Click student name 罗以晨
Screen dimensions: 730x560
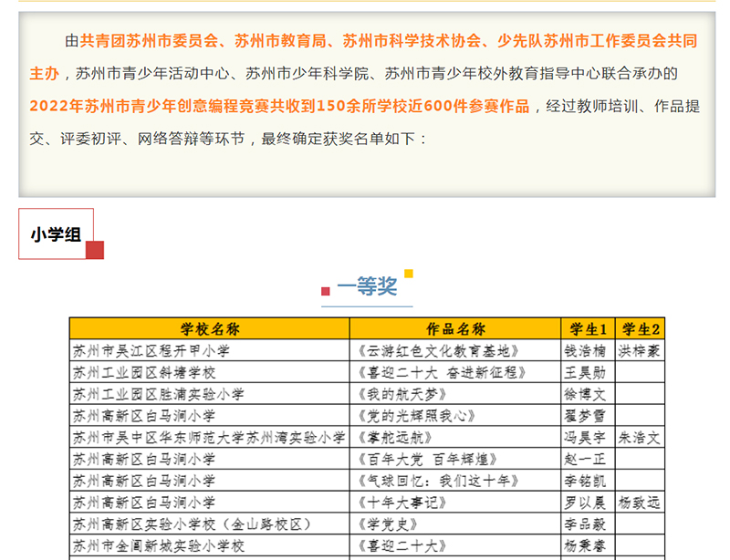click(x=585, y=503)
